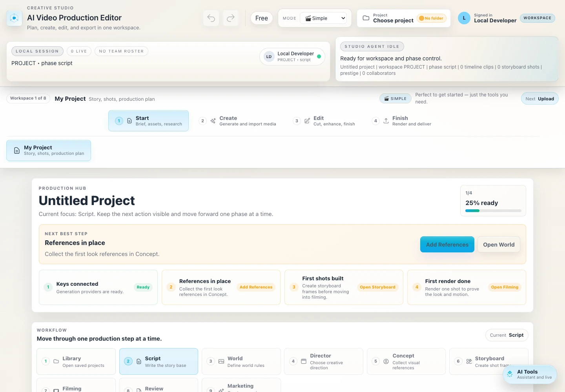Click the Add References button
Viewport: 565px width, 392px height.
[x=447, y=244]
